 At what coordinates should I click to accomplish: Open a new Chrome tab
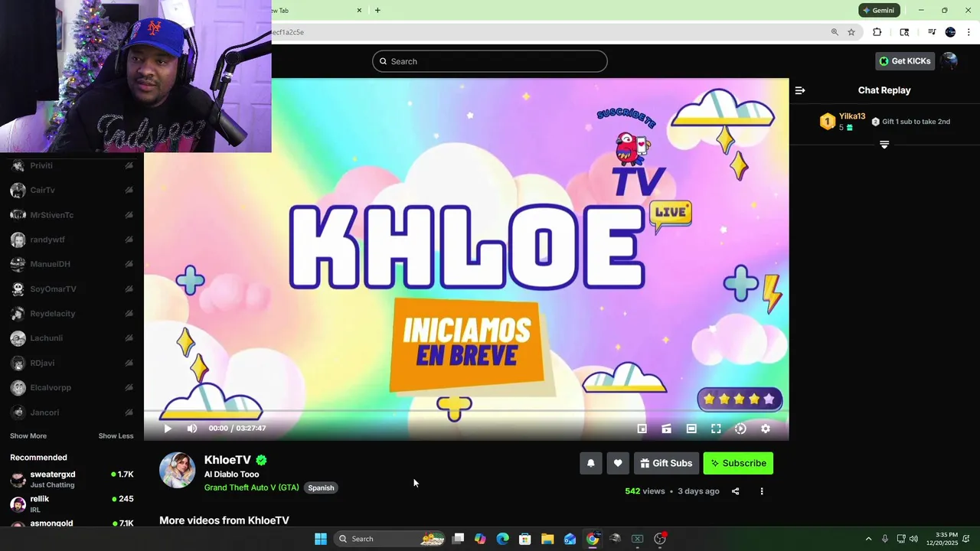click(x=377, y=10)
